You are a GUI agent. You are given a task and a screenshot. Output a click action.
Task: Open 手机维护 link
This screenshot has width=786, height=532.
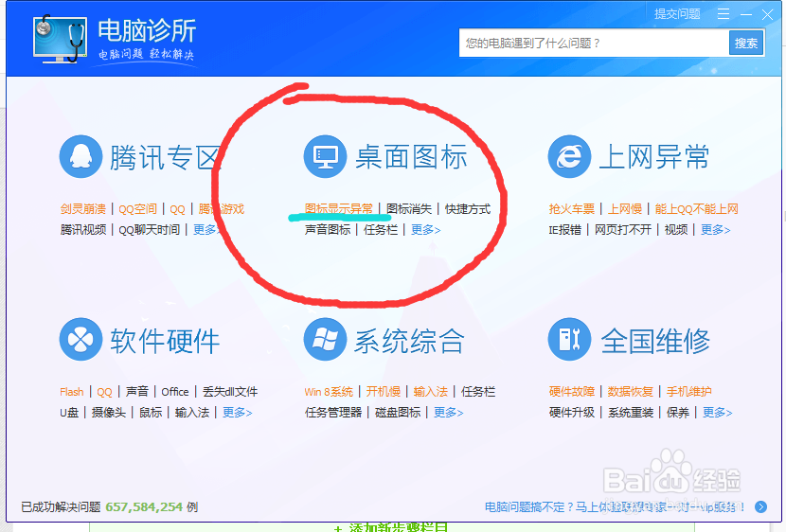coord(689,392)
